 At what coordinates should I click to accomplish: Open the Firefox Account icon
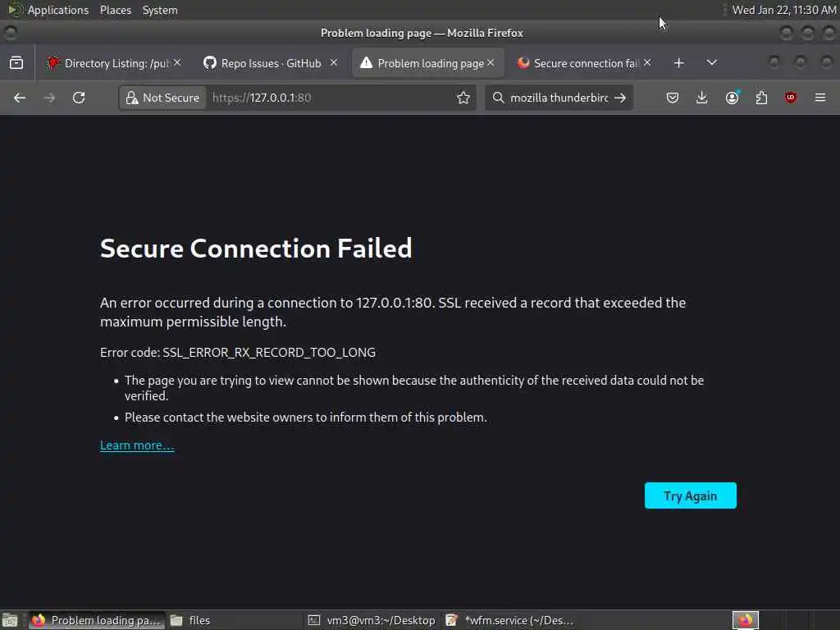click(732, 98)
